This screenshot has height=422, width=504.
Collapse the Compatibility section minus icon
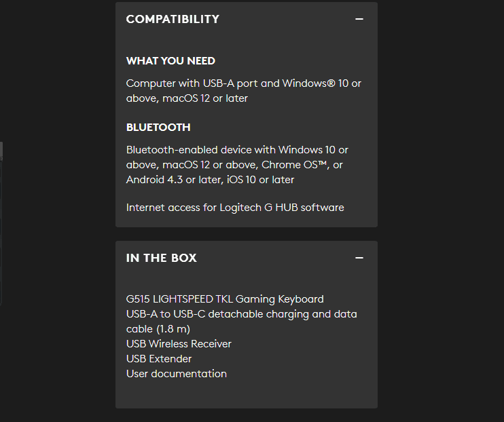[x=359, y=19]
